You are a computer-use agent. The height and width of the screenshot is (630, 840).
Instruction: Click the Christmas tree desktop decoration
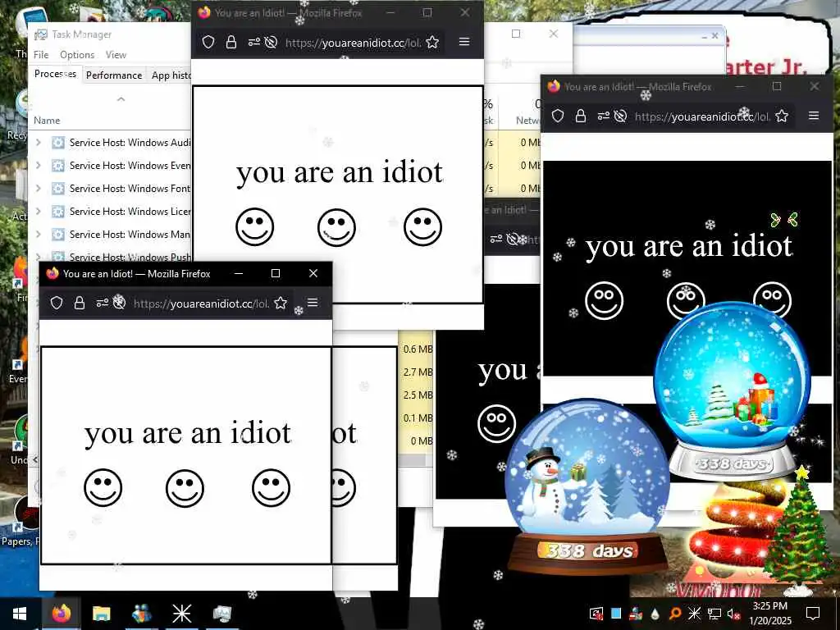799,531
